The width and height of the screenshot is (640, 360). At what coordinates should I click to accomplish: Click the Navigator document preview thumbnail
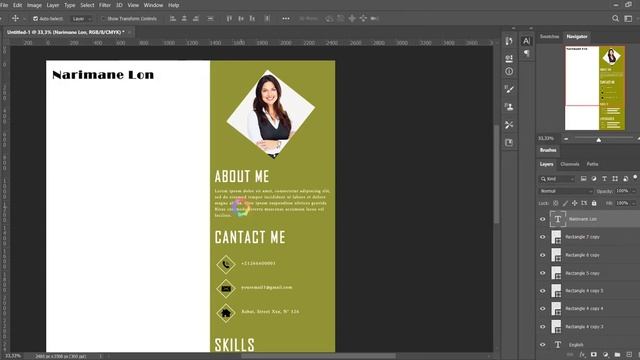click(x=595, y=88)
